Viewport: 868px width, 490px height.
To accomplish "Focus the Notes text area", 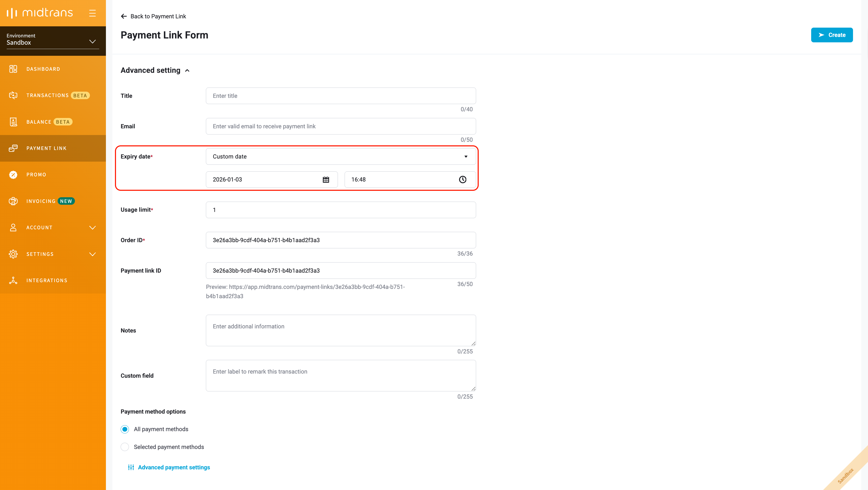I will 340,330.
